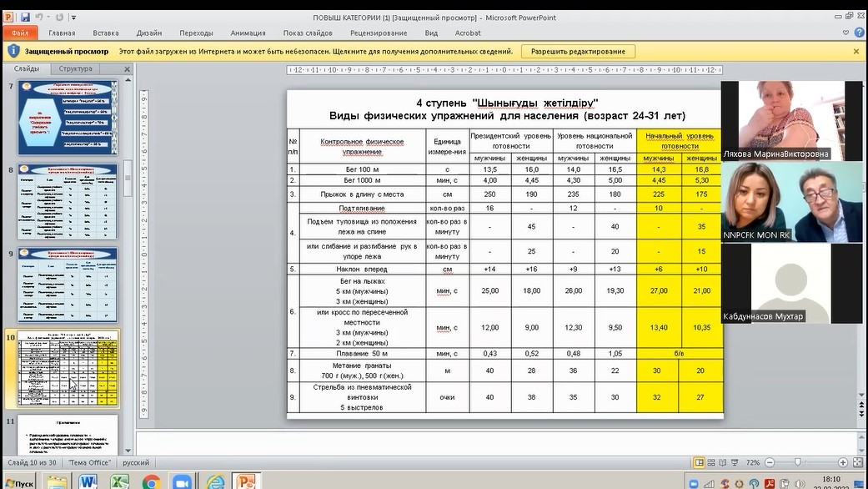The height and width of the screenshot is (489, 868).
Task: Click thumbnail pane scroll down arrow
Action: click(x=128, y=451)
